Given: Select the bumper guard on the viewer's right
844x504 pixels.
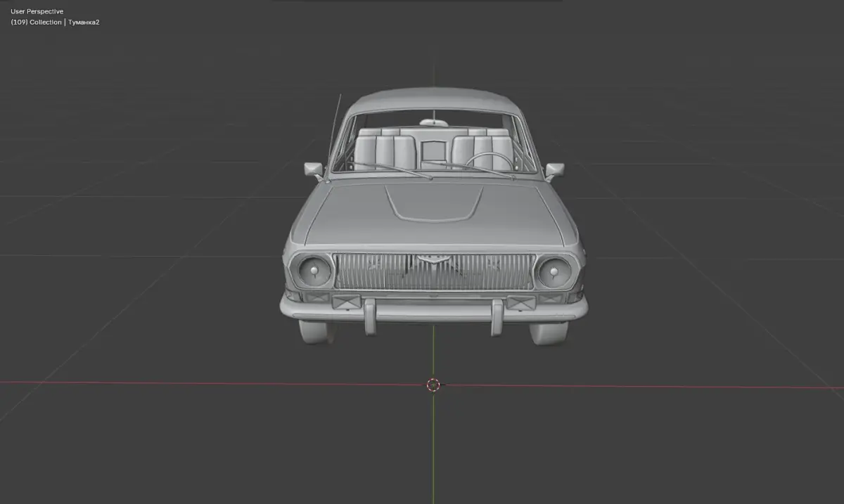Looking at the screenshot, I should coord(497,316).
